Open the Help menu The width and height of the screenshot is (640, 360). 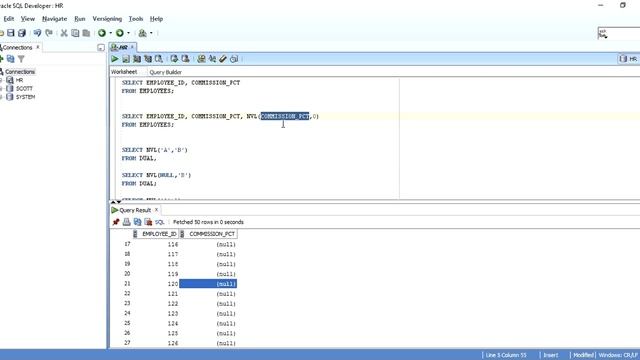156,19
